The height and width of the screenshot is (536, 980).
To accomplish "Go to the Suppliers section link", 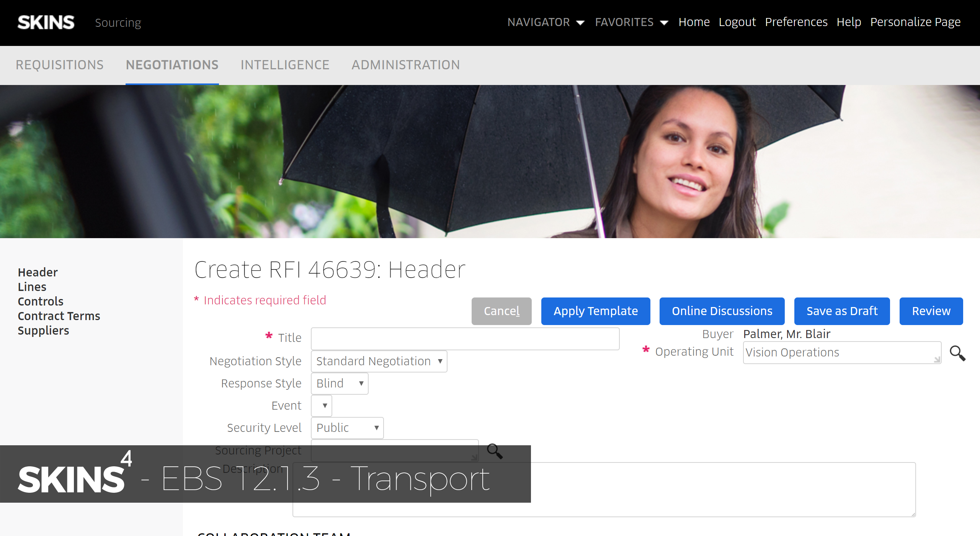I will tap(44, 330).
